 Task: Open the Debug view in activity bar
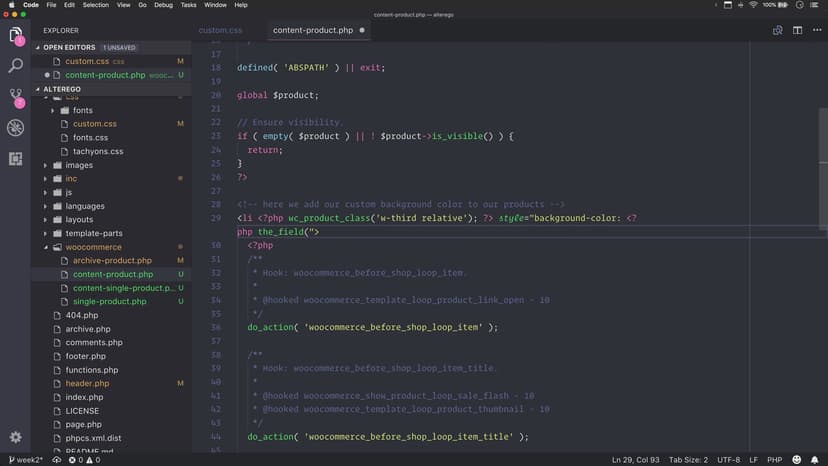coord(16,128)
